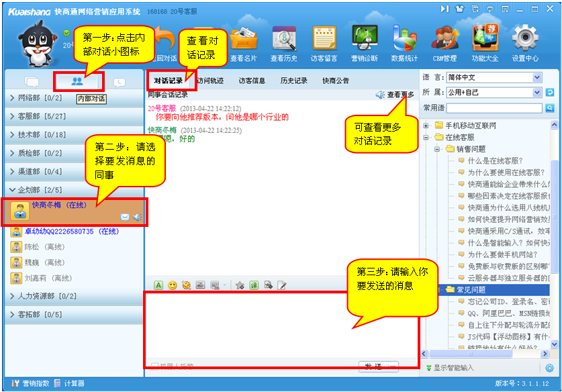Click the green font 'A' formatting icon
The height and width of the screenshot is (392, 562).
158,285
